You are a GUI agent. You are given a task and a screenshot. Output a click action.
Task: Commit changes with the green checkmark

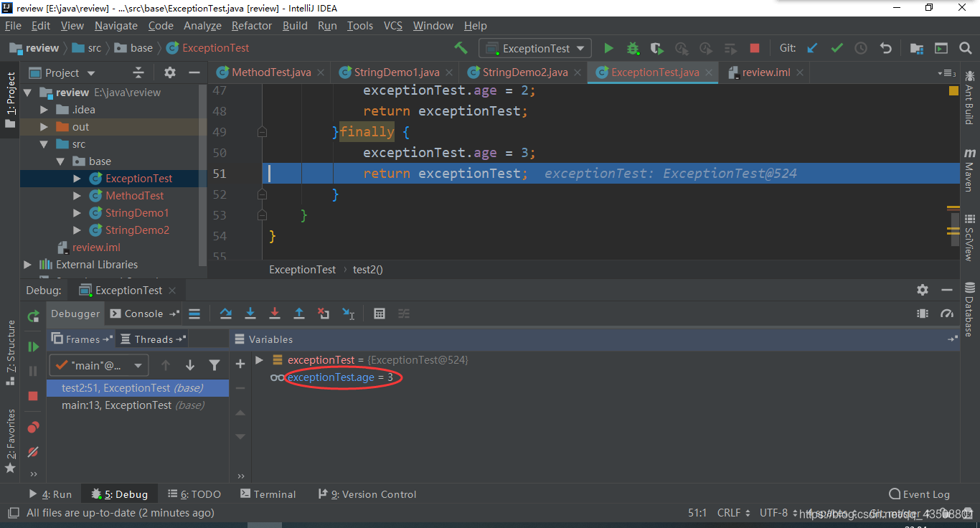point(837,48)
